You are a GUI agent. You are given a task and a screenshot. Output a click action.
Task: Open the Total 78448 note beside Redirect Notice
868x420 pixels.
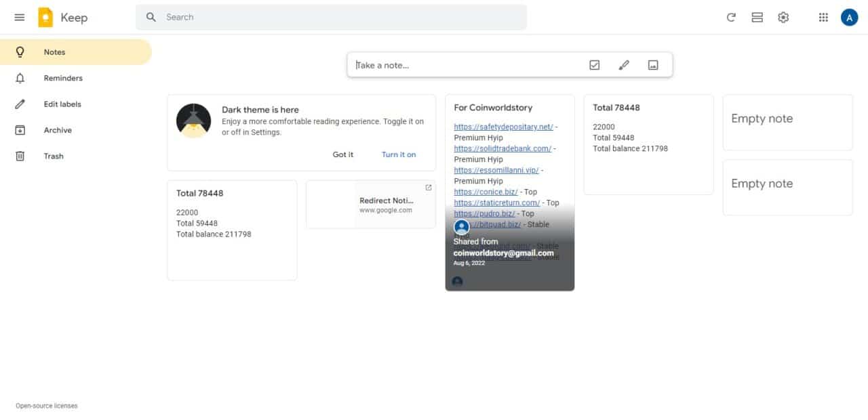[232, 230]
